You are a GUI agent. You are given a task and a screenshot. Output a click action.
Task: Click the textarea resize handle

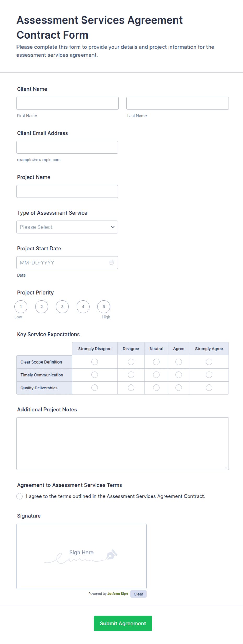[226, 467]
